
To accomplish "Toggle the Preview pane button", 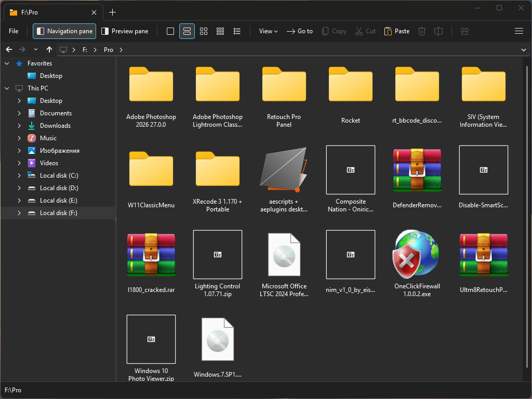I will (x=125, y=31).
